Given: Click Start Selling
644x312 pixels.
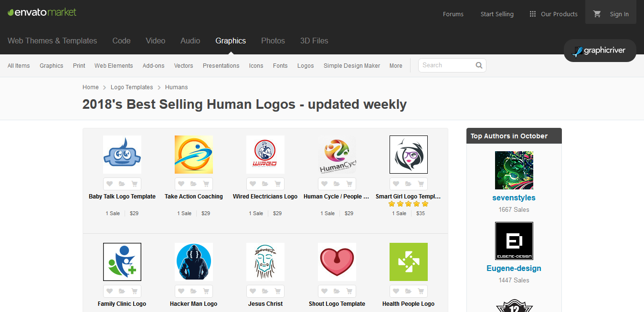Looking at the screenshot, I should click(497, 14).
